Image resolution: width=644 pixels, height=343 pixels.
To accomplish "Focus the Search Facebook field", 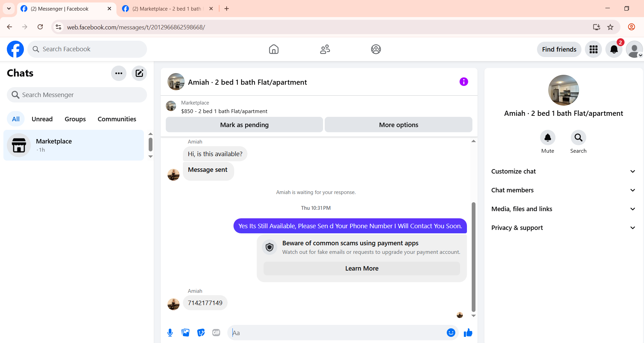I will pyautogui.click(x=87, y=49).
